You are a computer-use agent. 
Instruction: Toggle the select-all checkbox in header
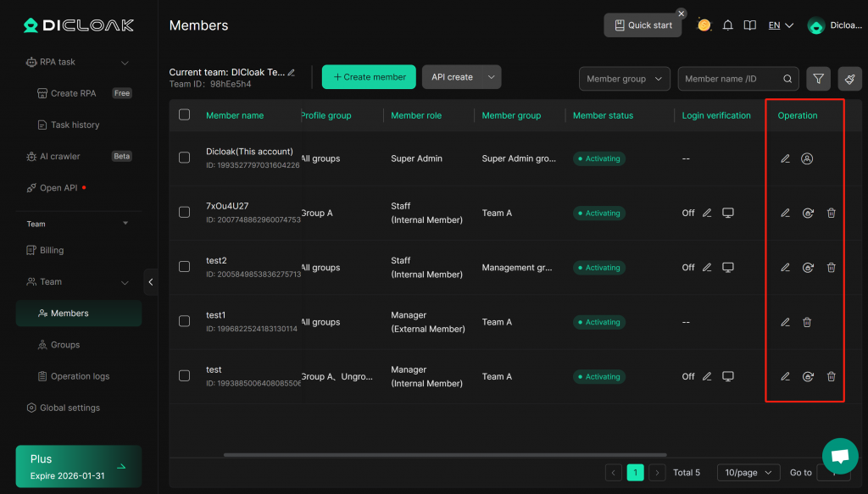pyautogui.click(x=185, y=115)
